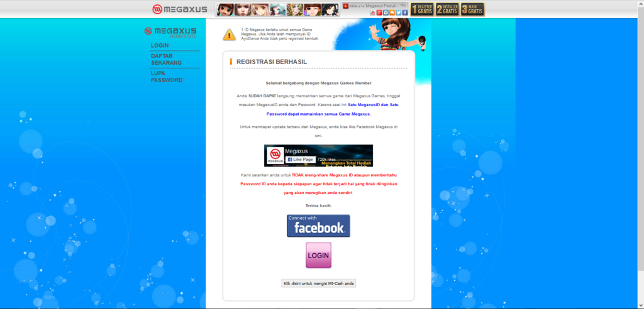Open Megaxus YouTube channel icon
The width and height of the screenshot is (644, 309).
coord(373,13)
